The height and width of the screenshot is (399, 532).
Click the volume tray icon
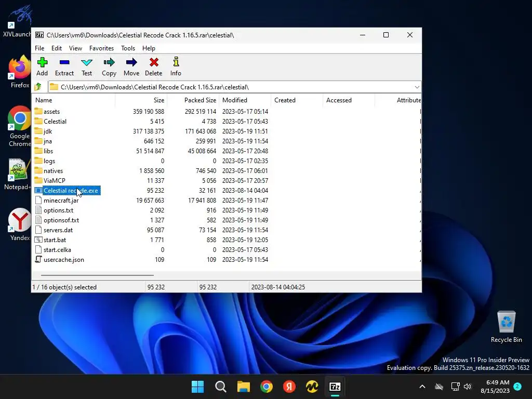pos(468,387)
